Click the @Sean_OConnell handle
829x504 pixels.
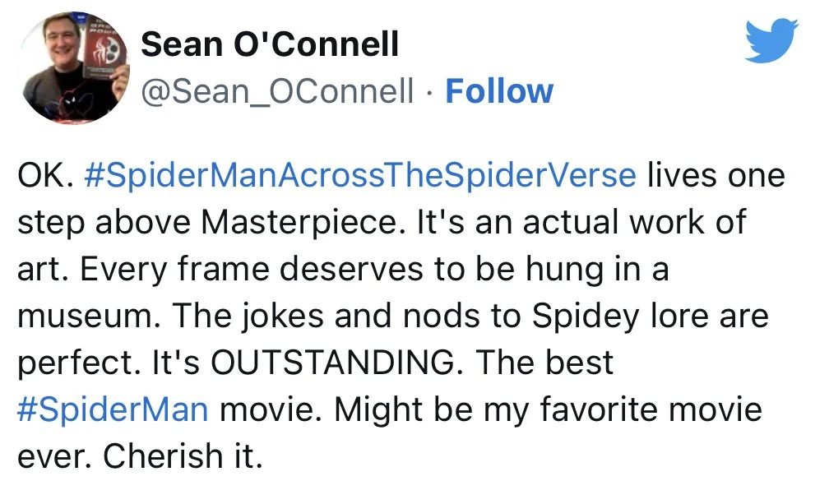[278, 91]
